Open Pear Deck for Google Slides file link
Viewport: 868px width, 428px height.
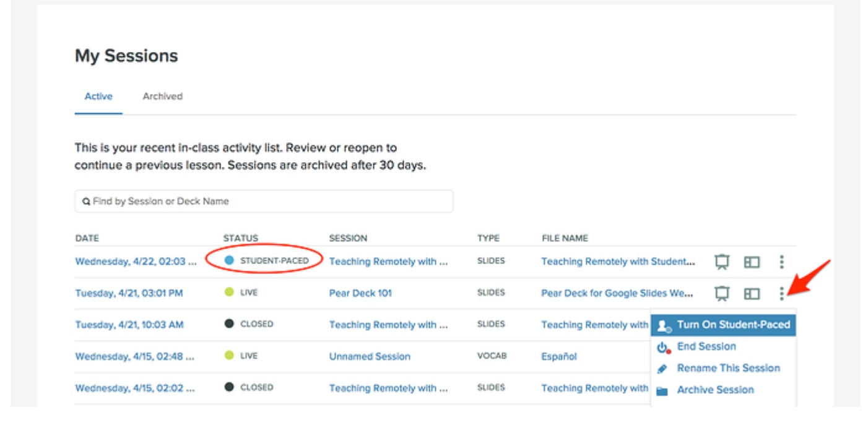click(x=617, y=293)
